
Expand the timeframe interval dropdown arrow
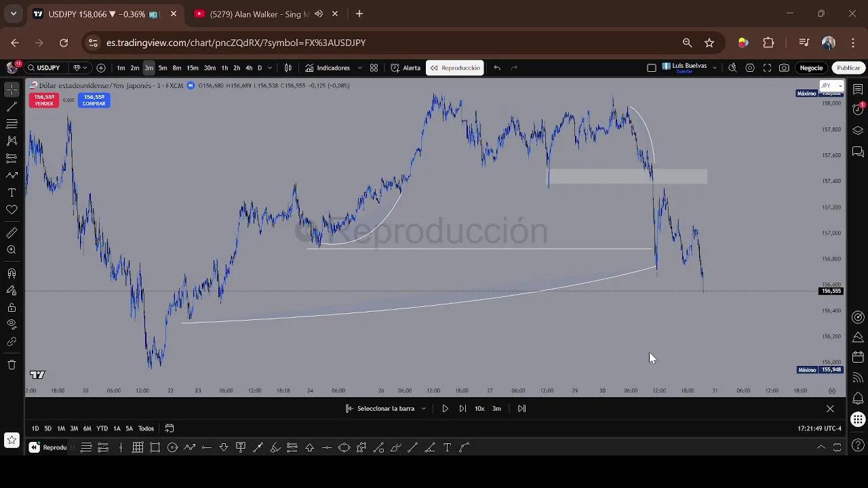270,68
